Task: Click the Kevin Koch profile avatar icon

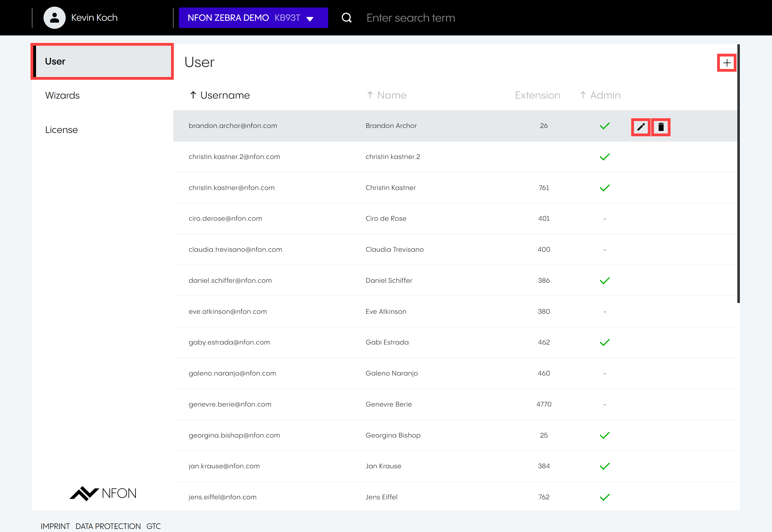Action: point(54,18)
